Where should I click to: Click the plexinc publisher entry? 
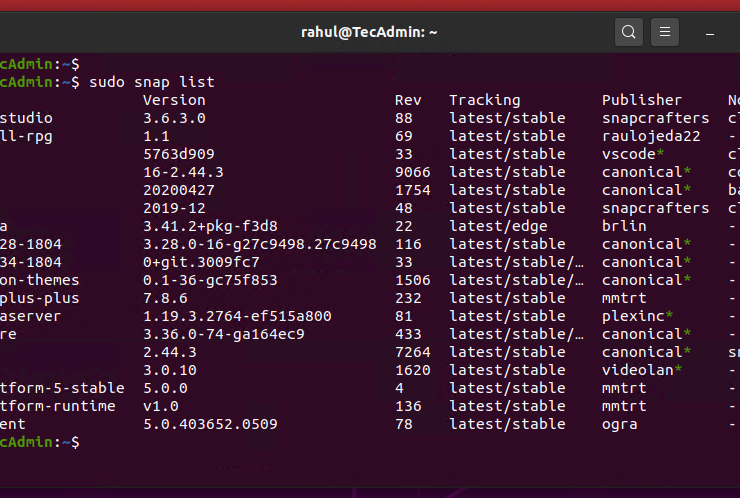[633, 316]
